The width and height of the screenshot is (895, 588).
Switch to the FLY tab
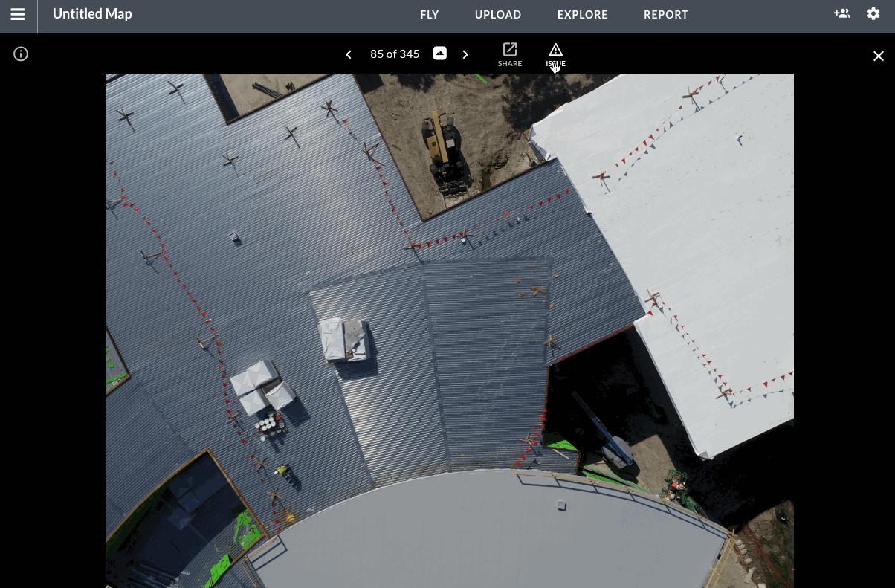click(x=430, y=14)
